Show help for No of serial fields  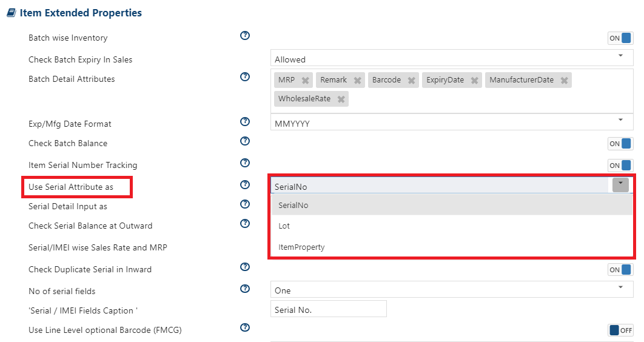coord(245,289)
